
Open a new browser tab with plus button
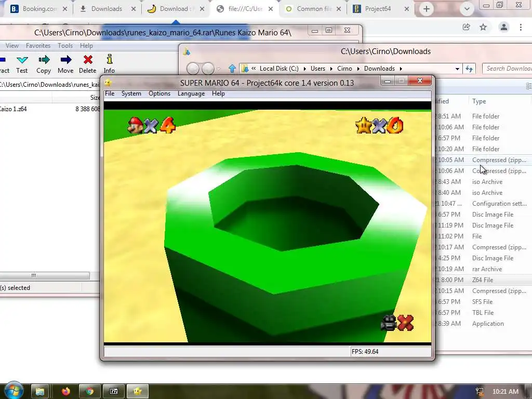click(x=427, y=9)
